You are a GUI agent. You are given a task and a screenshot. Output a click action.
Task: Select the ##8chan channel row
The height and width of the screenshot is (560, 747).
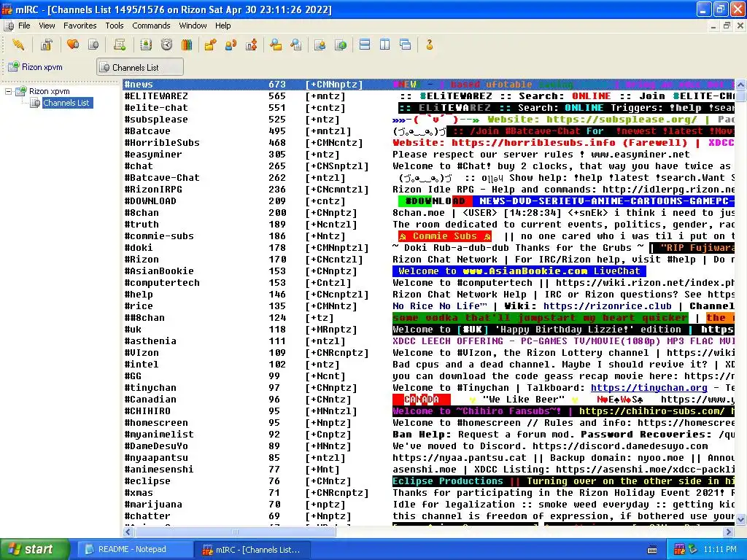point(428,318)
